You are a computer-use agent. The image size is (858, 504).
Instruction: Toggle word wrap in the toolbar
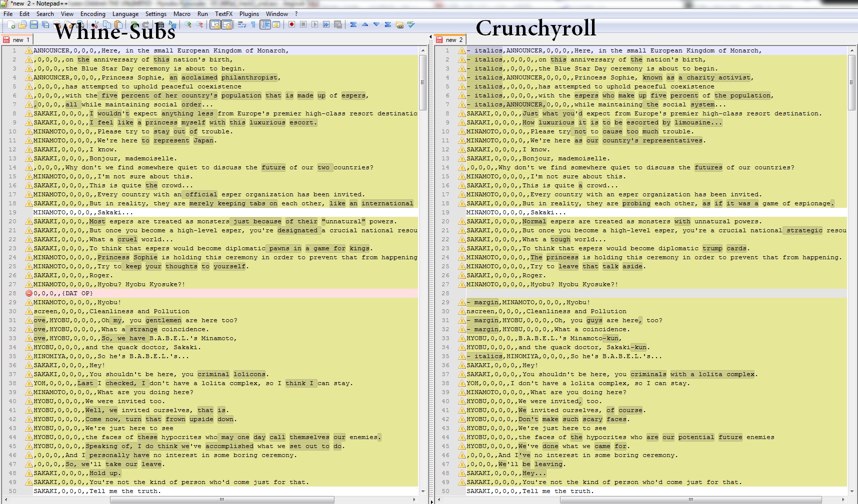point(241,24)
